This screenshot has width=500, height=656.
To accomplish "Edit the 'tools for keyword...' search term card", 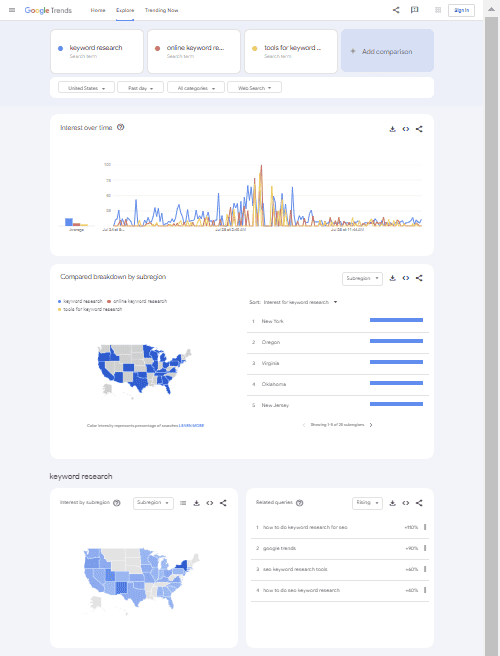I will coord(291,51).
